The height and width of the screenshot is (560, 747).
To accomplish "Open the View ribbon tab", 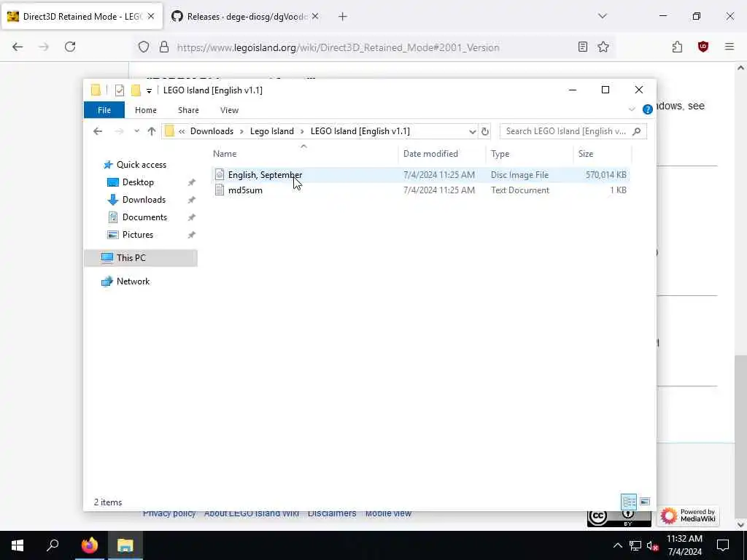I will coord(229,110).
